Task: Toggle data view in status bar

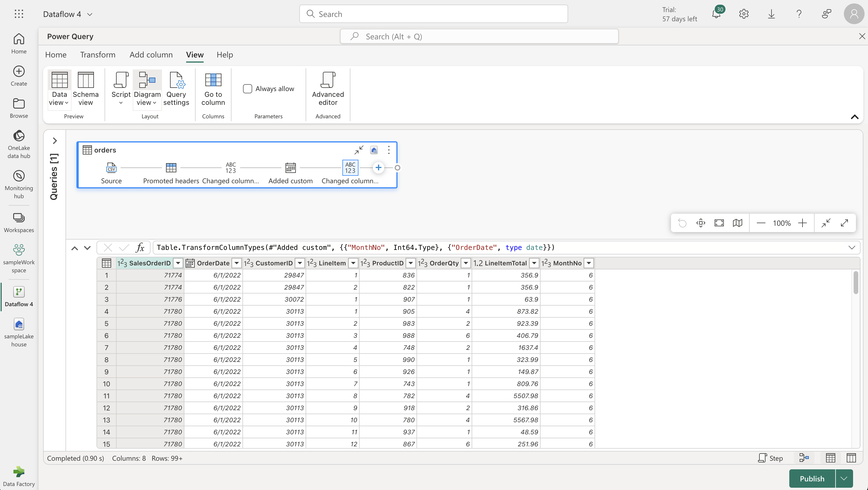Action: [x=831, y=458]
